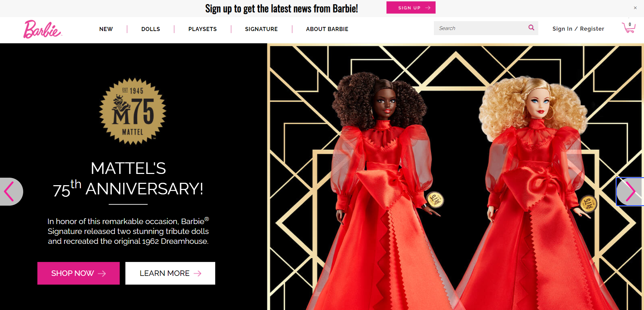Click the LEARN MORE button
Image resolution: width=644 pixels, height=310 pixels.
pos(170,273)
